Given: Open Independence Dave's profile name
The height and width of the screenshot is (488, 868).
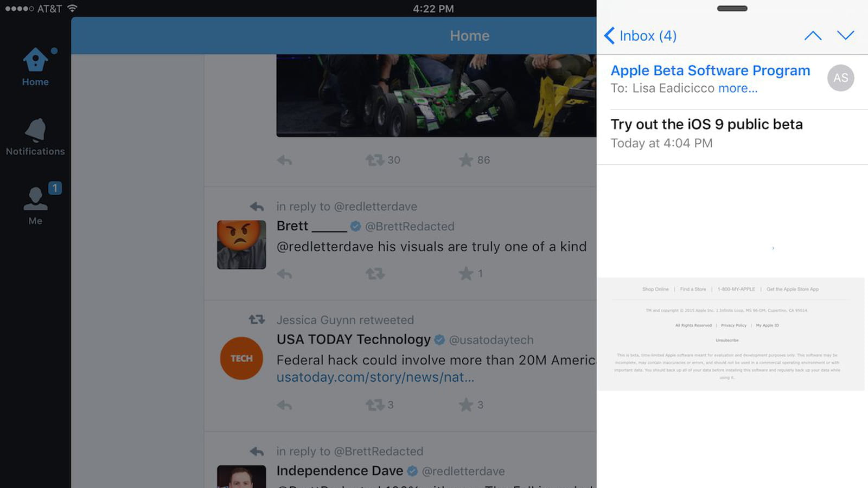Looking at the screenshot, I should [x=340, y=471].
